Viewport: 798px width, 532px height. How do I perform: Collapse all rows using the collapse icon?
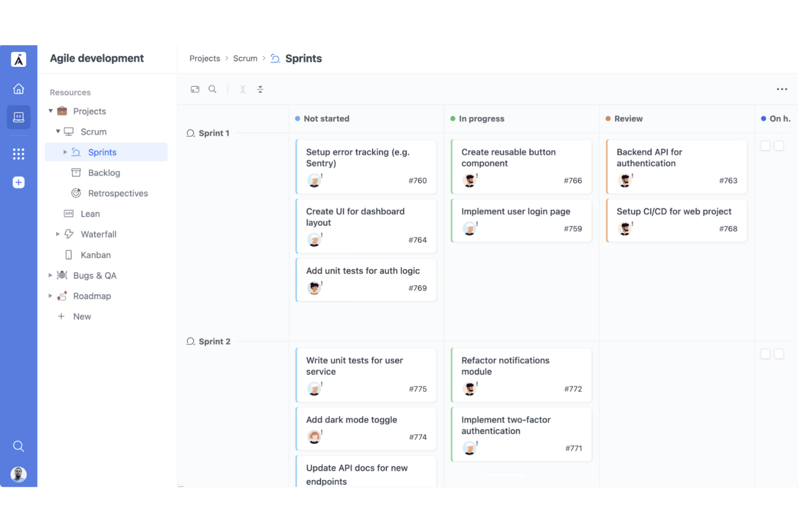click(260, 89)
